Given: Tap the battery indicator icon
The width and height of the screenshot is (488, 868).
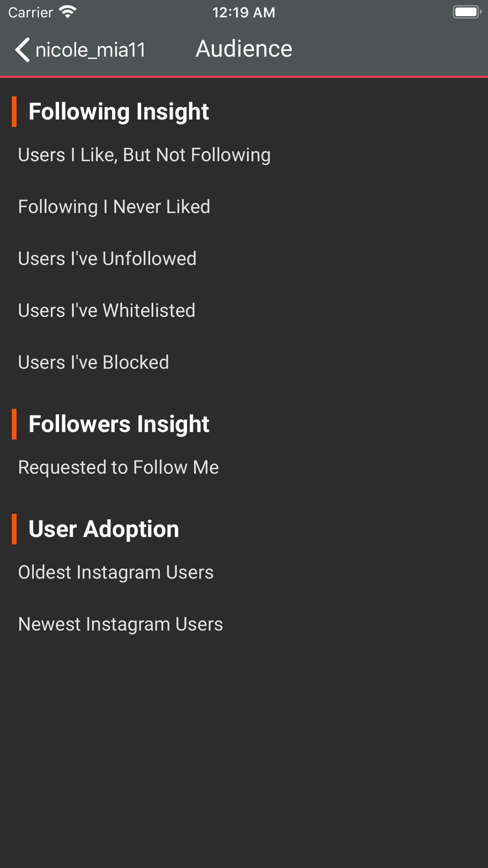Looking at the screenshot, I should tap(467, 12).
